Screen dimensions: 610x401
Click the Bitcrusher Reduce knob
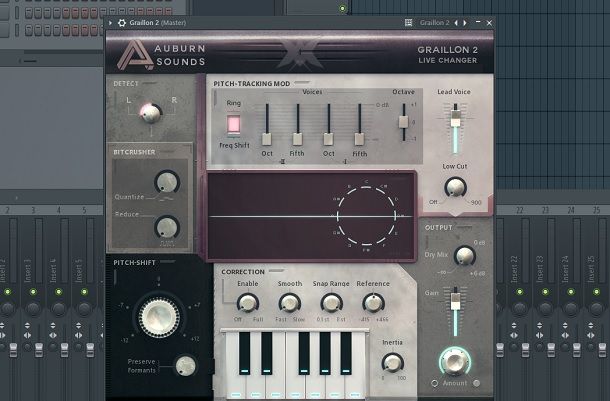point(167,227)
